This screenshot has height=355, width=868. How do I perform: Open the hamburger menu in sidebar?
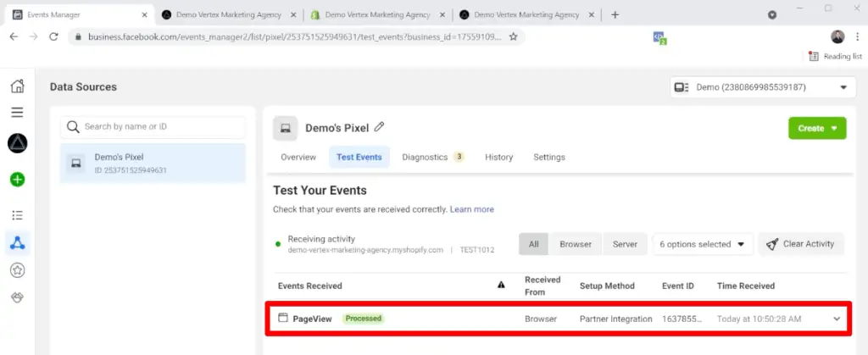point(17,112)
